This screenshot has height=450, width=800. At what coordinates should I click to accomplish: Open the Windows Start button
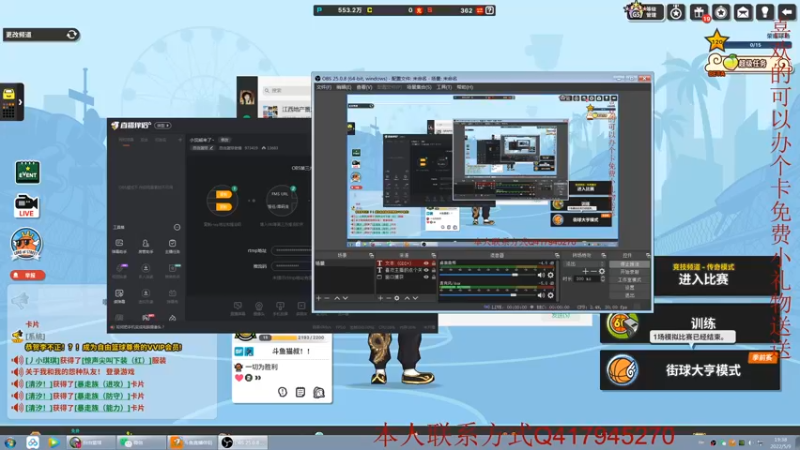pyautogui.click(x=10, y=442)
